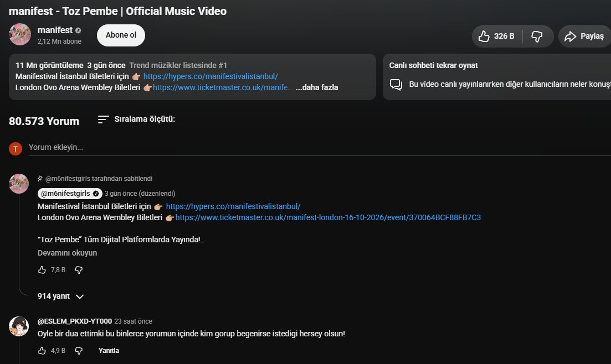This screenshot has width=611, height=364.
Task: Reply to ESLEM comment with Yanıtla
Action: (x=109, y=351)
